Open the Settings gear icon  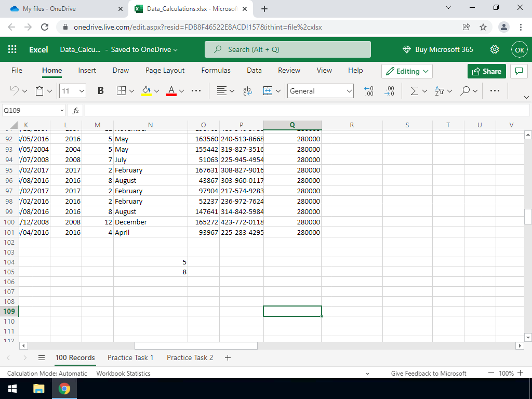point(495,49)
